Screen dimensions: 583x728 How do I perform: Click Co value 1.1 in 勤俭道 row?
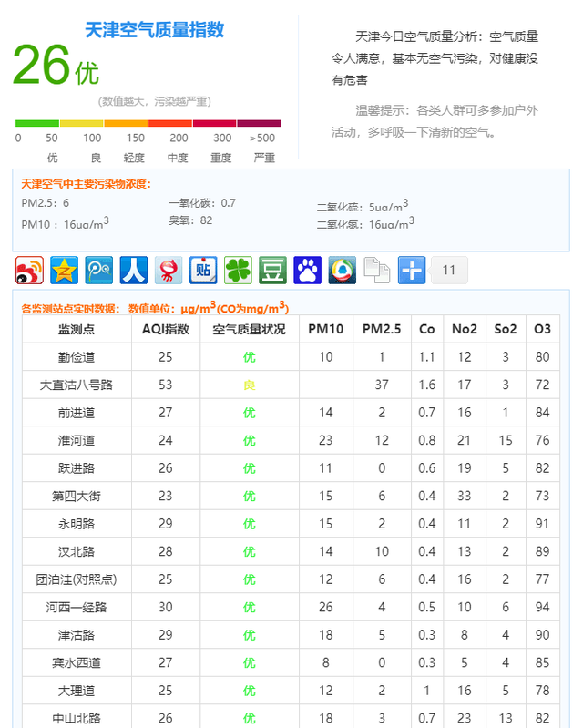(x=427, y=357)
